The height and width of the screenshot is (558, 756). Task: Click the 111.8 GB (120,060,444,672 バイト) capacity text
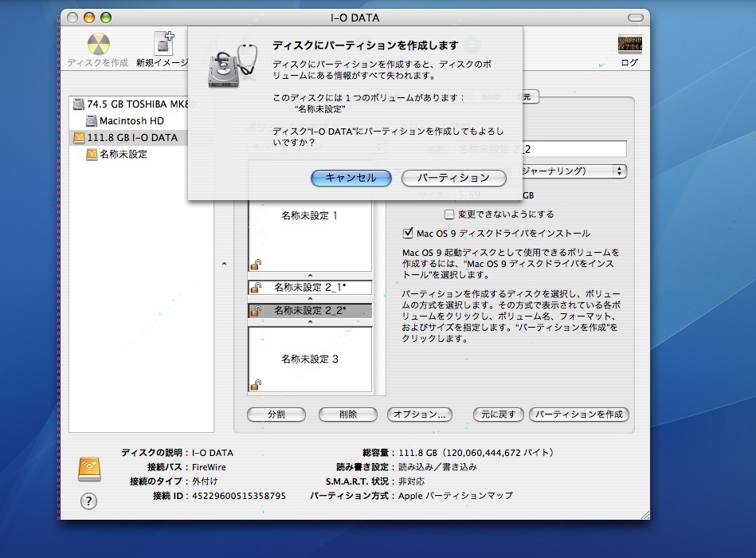476,453
